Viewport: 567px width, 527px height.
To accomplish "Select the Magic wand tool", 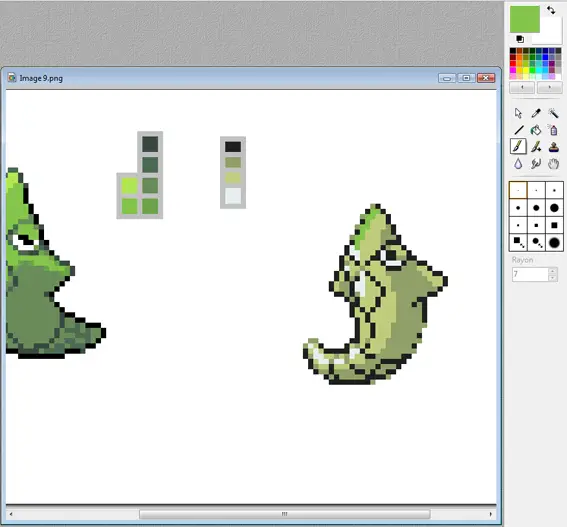I will pos(553,113).
